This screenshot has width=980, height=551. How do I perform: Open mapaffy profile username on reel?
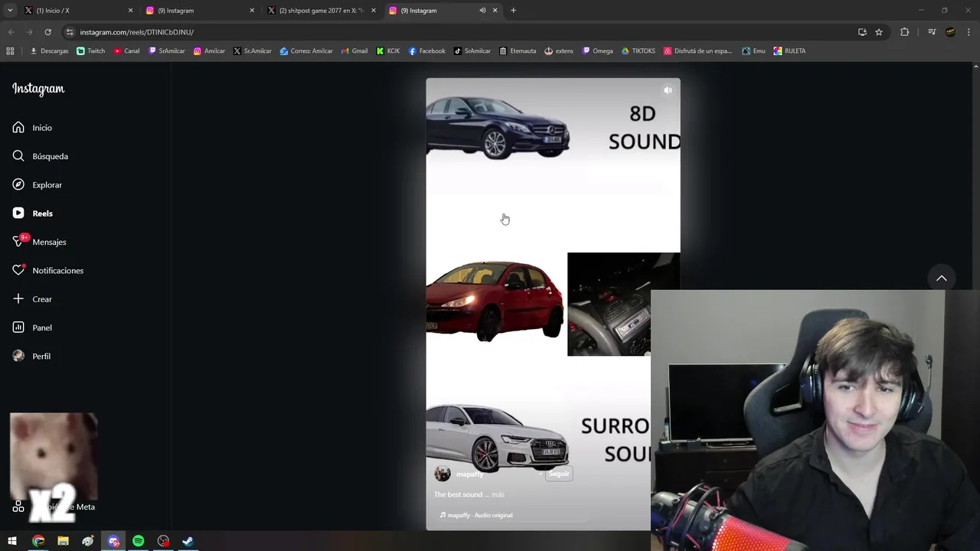point(469,474)
